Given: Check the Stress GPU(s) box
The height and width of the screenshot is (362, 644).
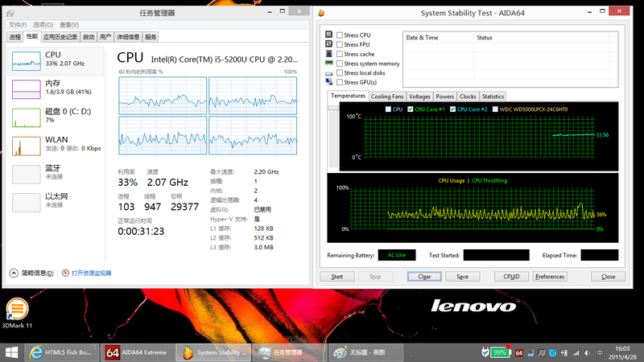Looking at the screenshot, I should pyautogui.click(x=340, y=83).
